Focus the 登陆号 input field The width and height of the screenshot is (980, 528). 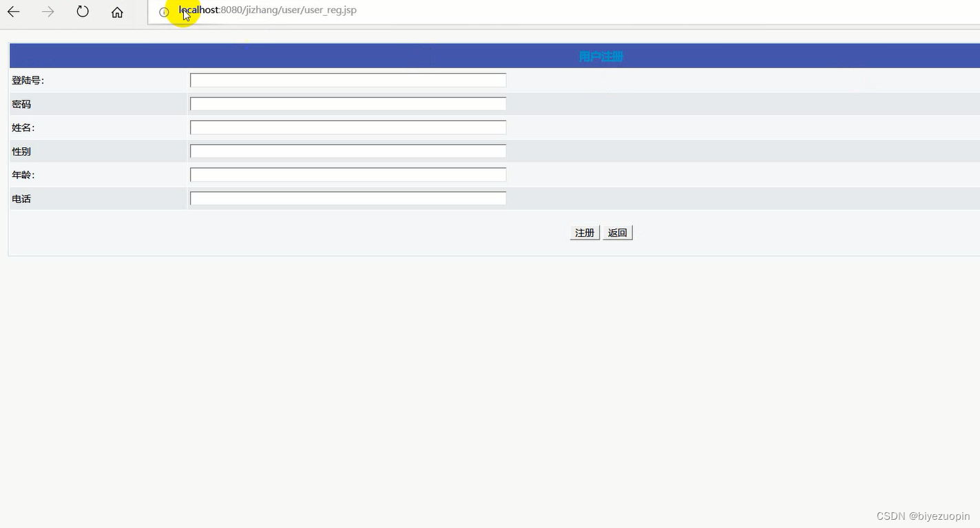point(348,81)
